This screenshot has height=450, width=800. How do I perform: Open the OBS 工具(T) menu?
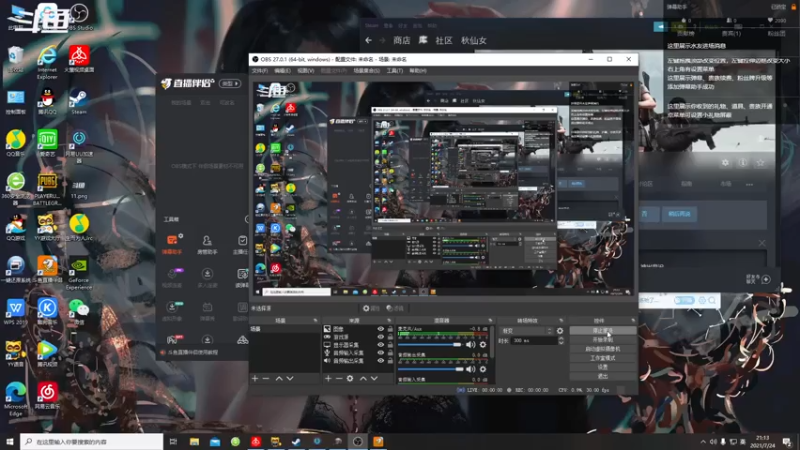[x=394, y=71]
